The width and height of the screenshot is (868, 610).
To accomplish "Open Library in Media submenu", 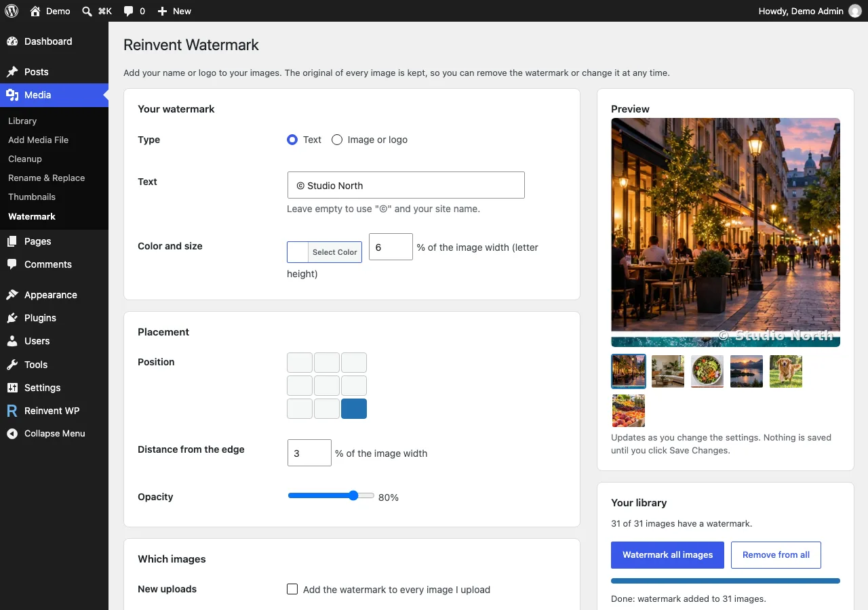I will coord(22,121).
